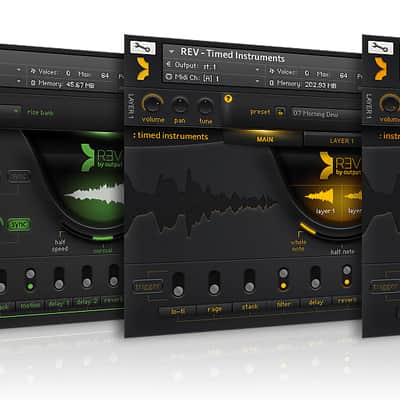The image size is (400, 400).
Task: Click the filter effect label button
Action: click(284, 304)
